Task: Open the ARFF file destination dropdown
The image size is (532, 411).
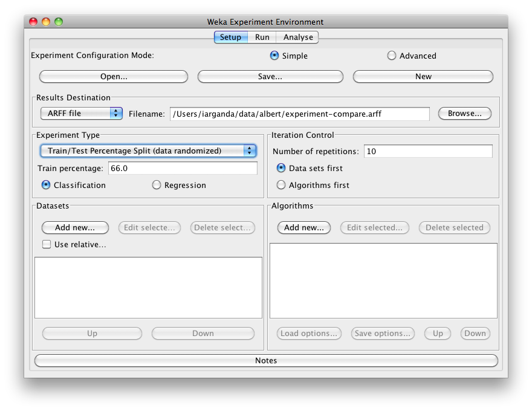Action: tap(82, 113)
